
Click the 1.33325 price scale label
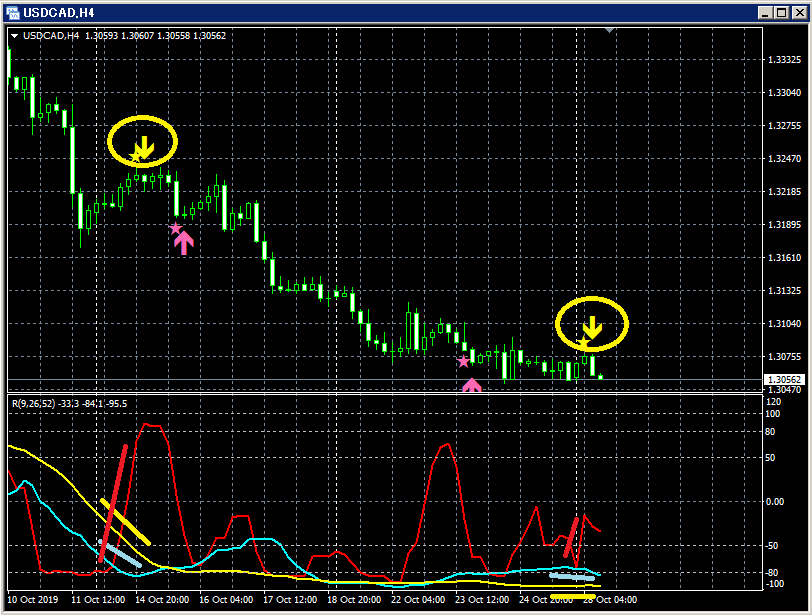click(784, 60)
